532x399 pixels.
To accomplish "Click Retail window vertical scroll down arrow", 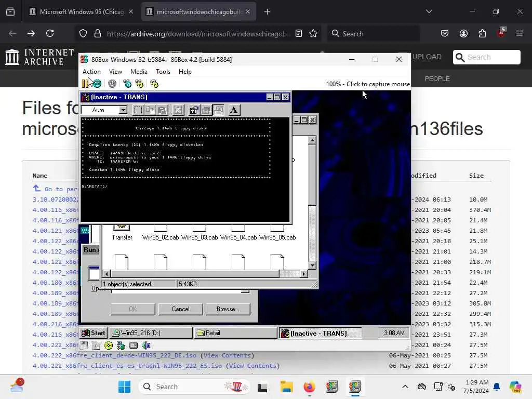I will pyautogui.click(x=312, y=265).
